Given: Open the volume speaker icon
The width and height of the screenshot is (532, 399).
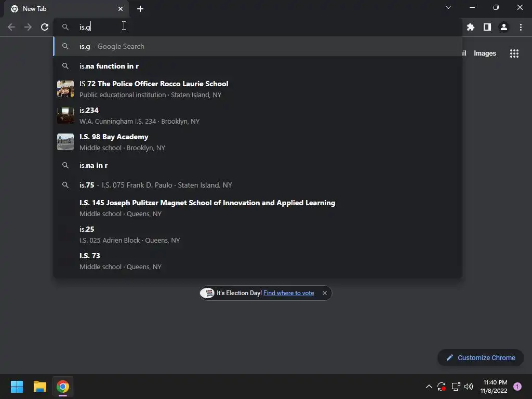Looking at the screenshot, I should [469, 387].
